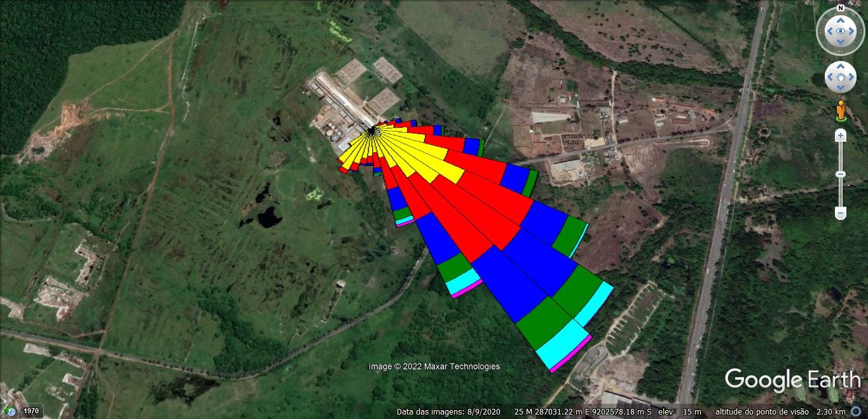Click the wind rose center point
868x419 pixels.
[371, 131]
